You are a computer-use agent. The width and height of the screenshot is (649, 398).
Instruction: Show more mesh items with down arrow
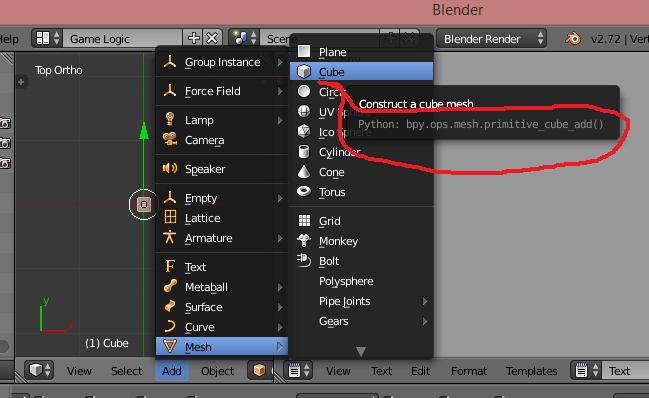coord(361,352)
